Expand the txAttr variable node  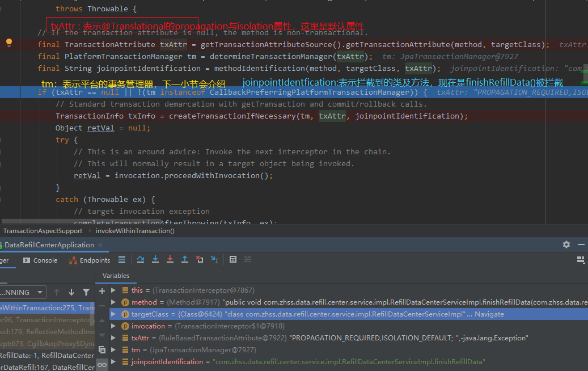113,338
